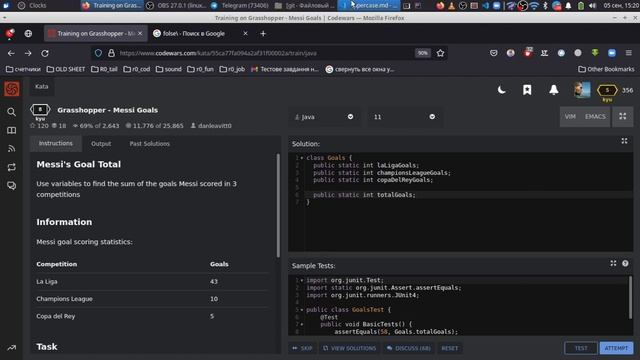Click the shield tracking protection icon

click(x=98, y=53)
